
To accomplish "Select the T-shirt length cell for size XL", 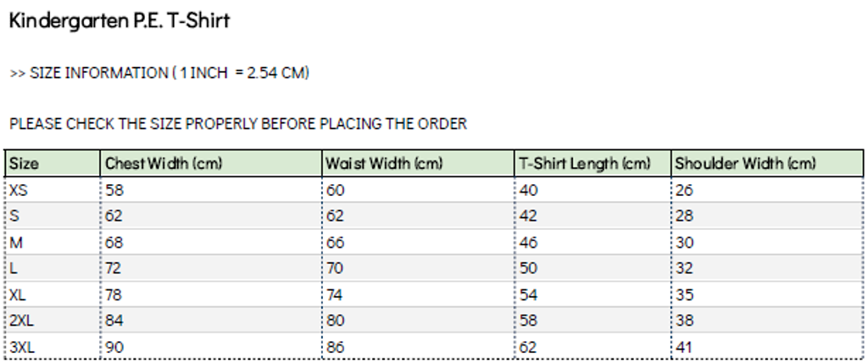I will click(x=528, y=294).
